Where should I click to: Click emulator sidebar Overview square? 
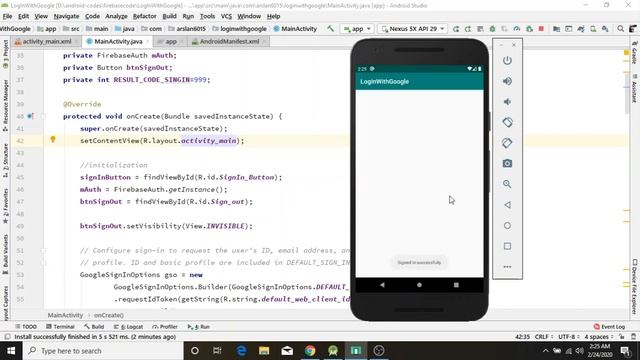pyautogui.click(x=507, y=246)
